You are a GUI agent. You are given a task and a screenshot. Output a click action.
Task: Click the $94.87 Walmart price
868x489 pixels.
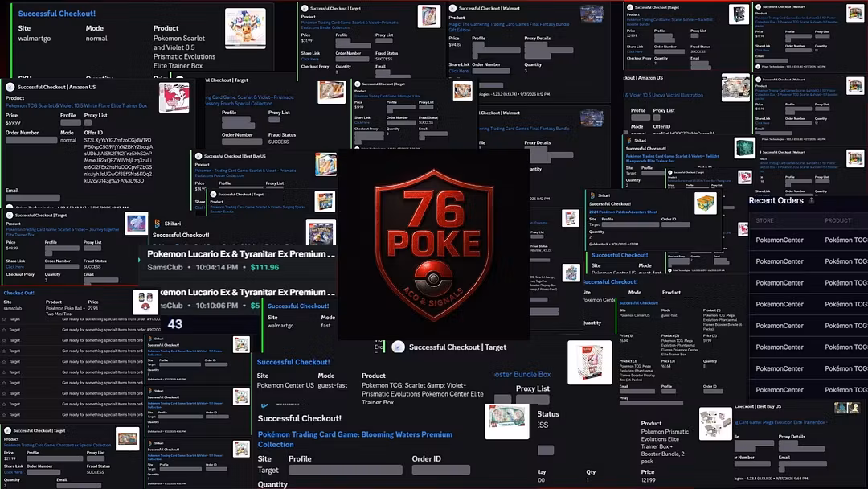[x=455, y=44]
